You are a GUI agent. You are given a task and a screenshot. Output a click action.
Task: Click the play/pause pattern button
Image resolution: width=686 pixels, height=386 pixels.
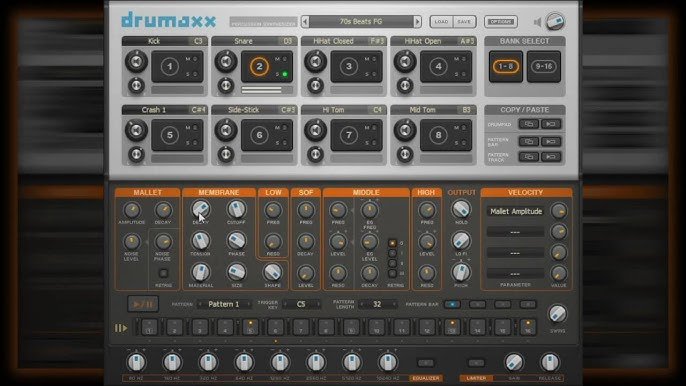pyautogui.click(x=143, y=304)
